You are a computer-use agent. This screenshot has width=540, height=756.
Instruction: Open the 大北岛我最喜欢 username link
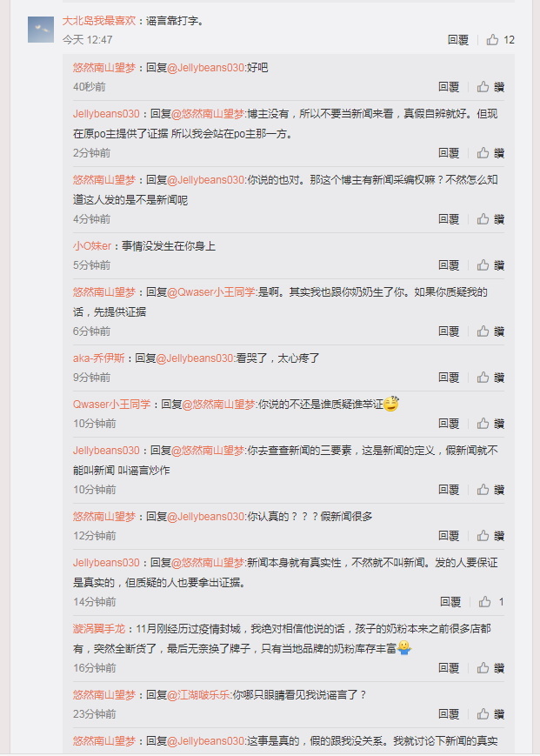[99, 21]
